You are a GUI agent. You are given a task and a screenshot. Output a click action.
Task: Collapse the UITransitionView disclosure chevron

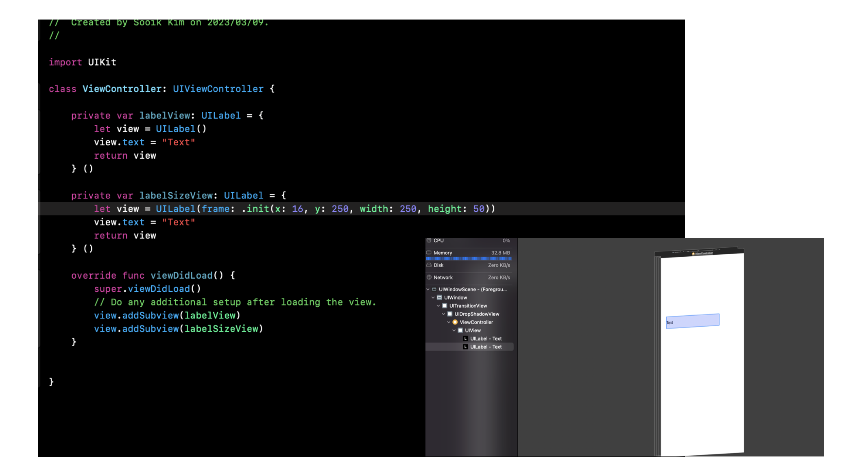point(438,306)
